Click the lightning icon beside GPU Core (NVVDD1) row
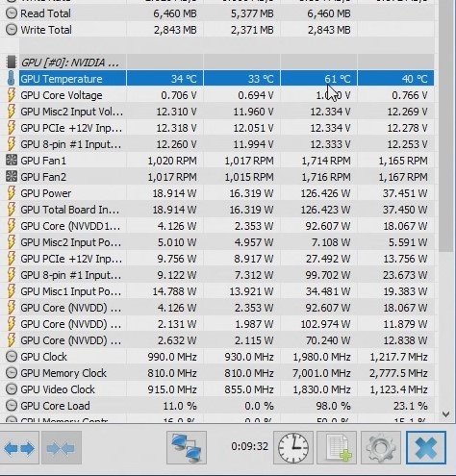456x476 pixels. click(x=12, y=226)
